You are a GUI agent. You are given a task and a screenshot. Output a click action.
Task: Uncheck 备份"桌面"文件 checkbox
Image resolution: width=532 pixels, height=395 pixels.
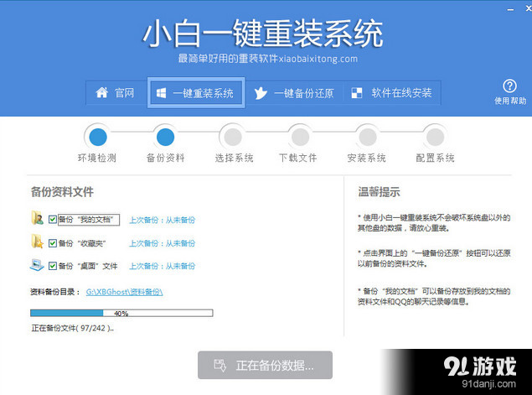(52, 266)
